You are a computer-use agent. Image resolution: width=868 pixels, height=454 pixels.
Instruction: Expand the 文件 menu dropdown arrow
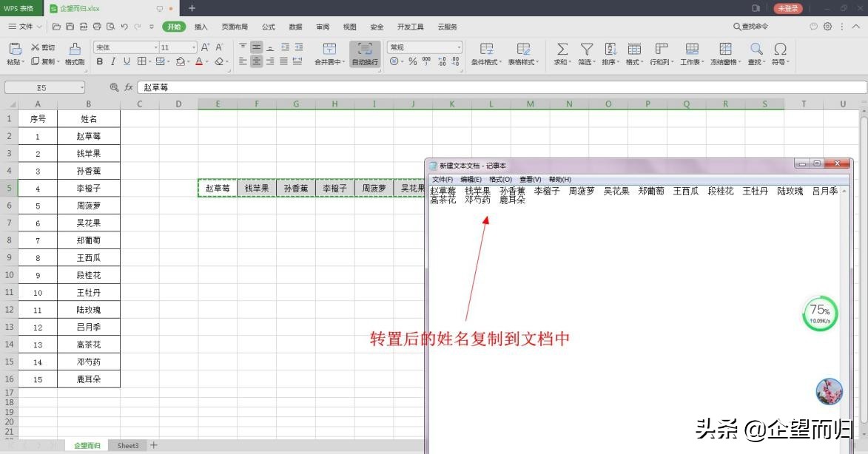pyautogui.click(x=39, y=27)
